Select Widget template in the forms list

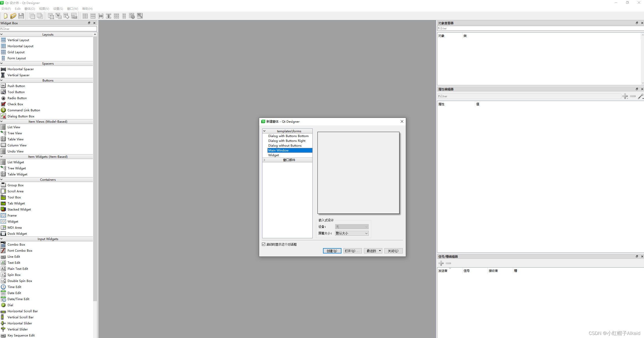click(x=274, y=155)
